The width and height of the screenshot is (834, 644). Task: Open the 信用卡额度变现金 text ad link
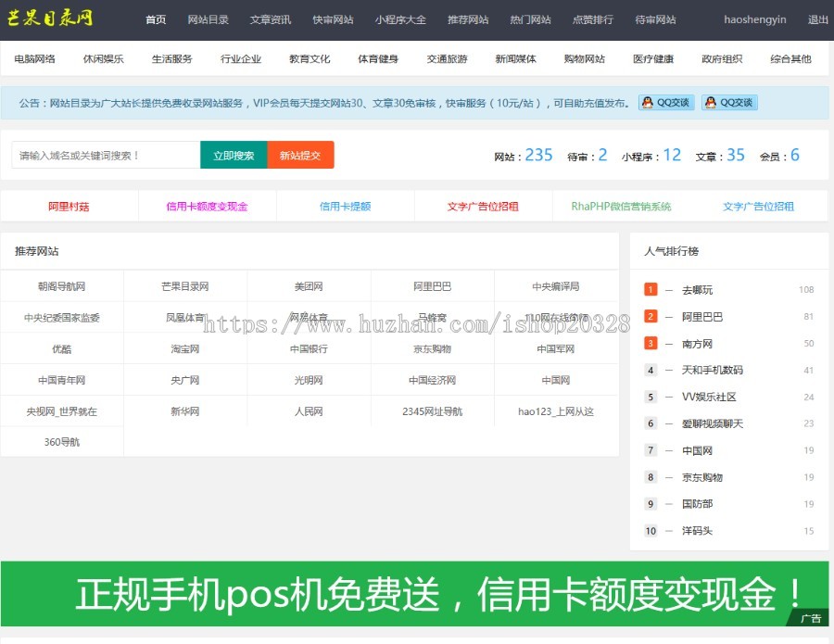click(207, 207)
